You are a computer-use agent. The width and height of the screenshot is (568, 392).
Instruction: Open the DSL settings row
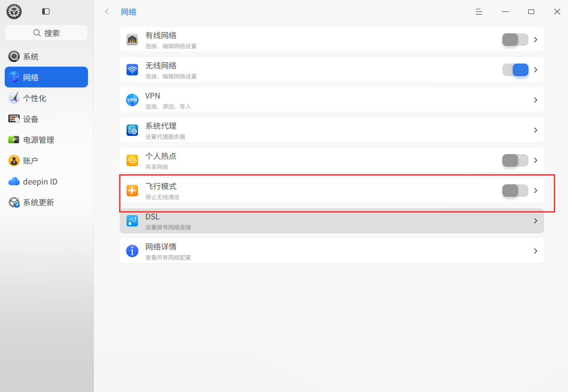[x=332, y=221]
